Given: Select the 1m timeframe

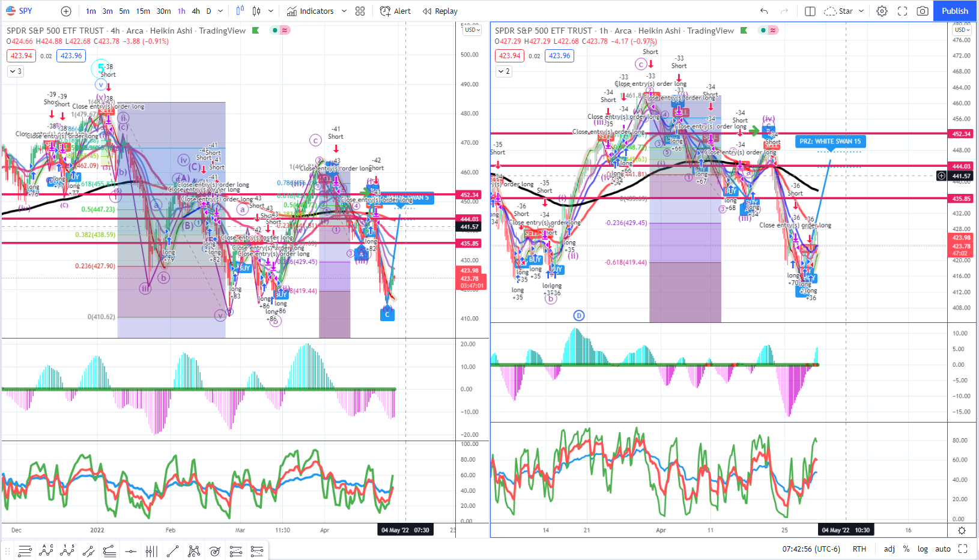Looking at the screenshot, I should pyautogui.click(x=91, y=11).
